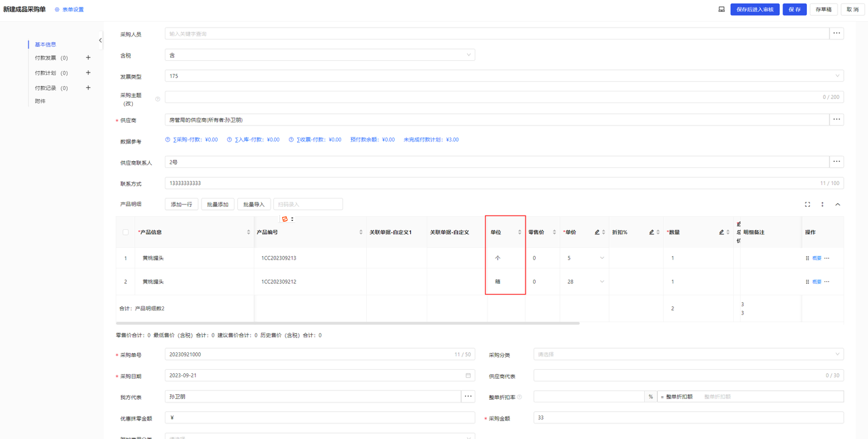This screenshot has height=439, width=868.
Task: Click batch edit pencil in 单价 header
Action: 597,232
